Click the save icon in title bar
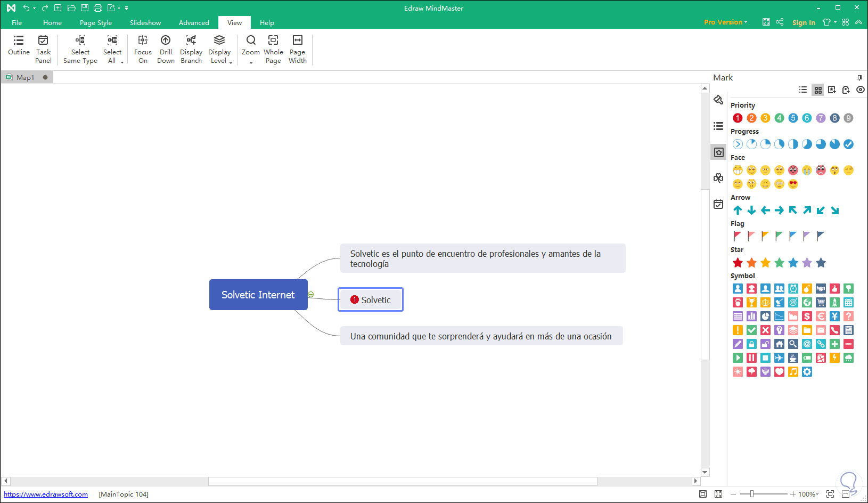 point(85,8)
